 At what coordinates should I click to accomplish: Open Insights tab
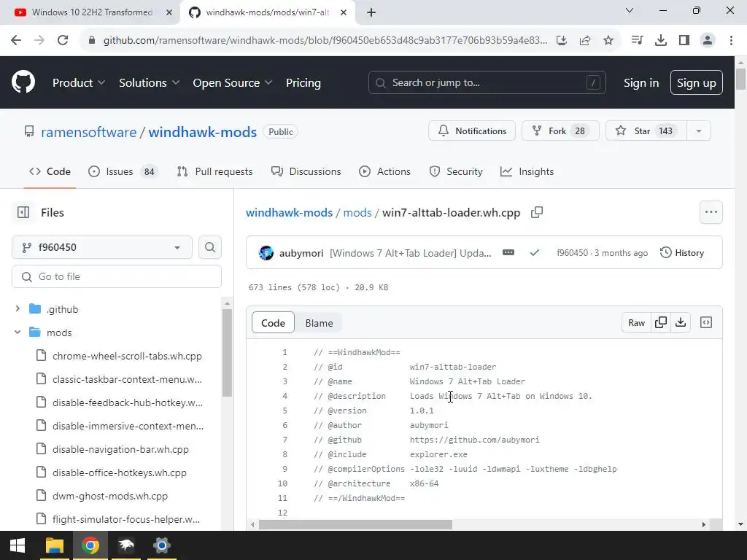527,171
